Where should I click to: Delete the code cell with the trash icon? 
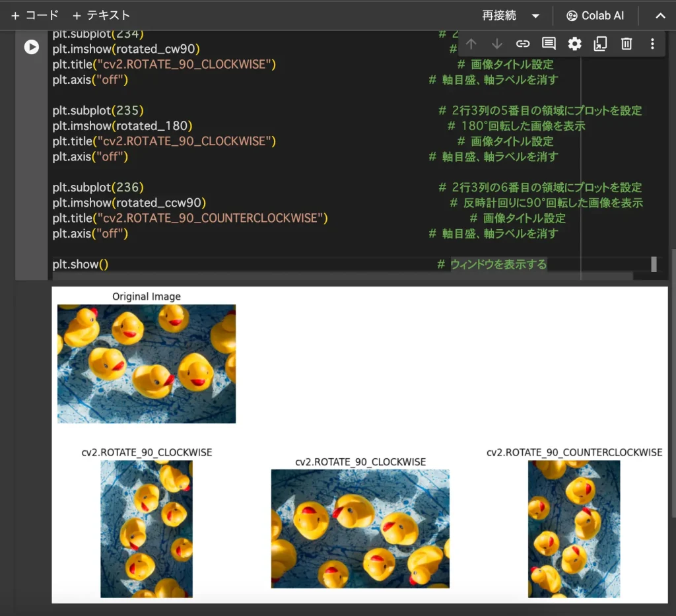pos(626,44)
